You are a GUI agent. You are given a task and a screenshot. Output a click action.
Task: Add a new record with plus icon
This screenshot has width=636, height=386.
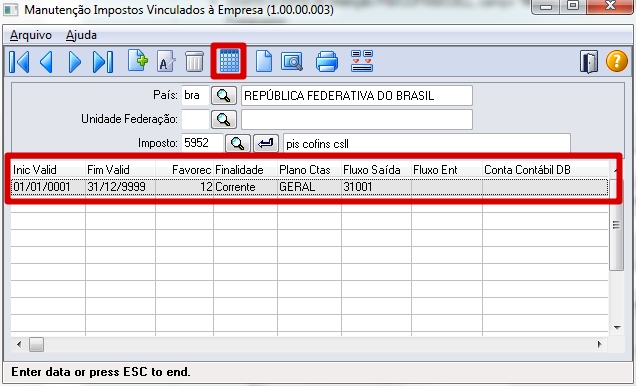pos(138,61)
